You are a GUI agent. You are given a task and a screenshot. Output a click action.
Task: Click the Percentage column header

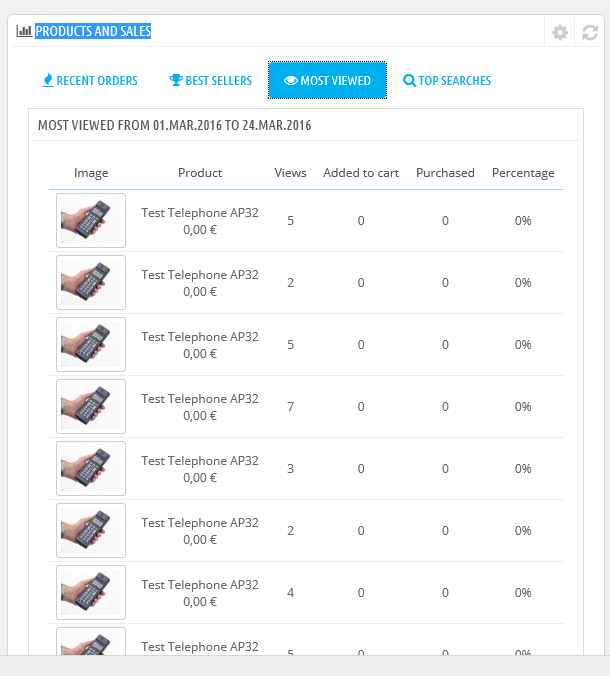click(523, 173)
